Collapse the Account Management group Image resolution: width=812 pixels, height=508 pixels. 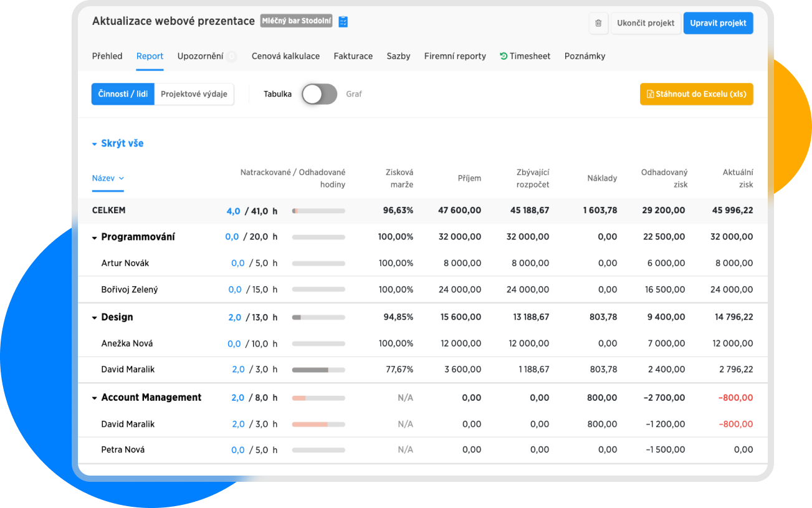click(x=95, y=398)
